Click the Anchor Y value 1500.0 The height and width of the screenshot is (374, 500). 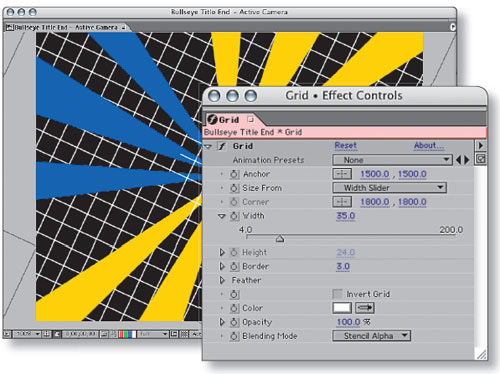point(412,174)
